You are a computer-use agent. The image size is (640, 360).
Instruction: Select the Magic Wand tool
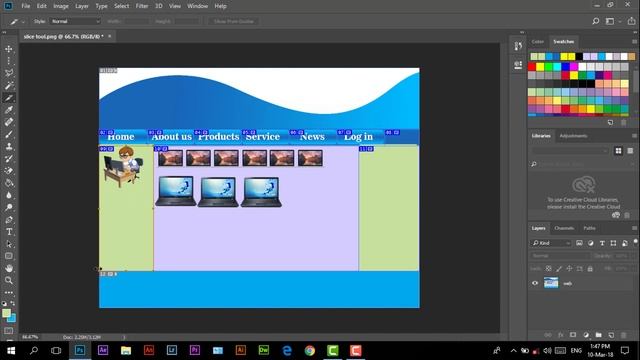tap(9, 86)
